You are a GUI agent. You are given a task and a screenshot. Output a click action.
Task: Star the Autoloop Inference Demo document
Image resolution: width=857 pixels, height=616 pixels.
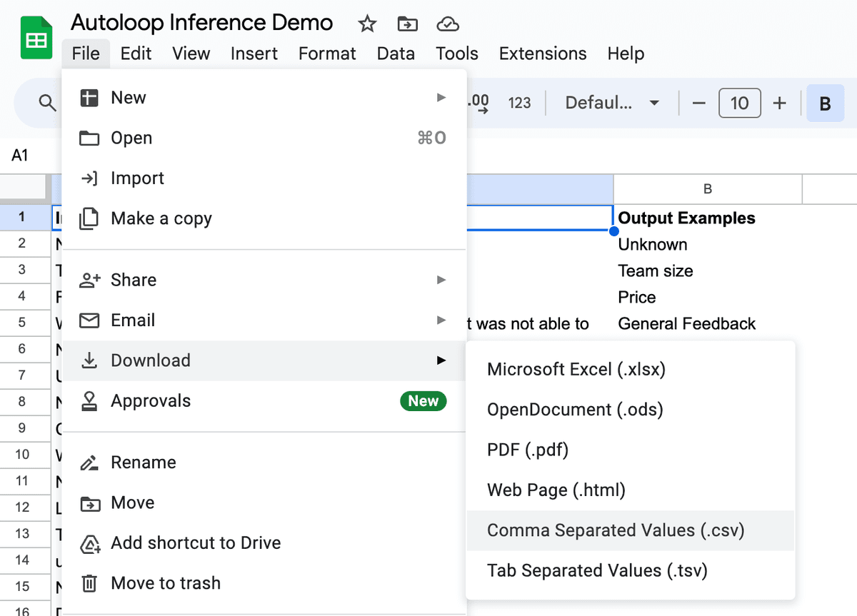pyautogui.click(x=367, y=24)
